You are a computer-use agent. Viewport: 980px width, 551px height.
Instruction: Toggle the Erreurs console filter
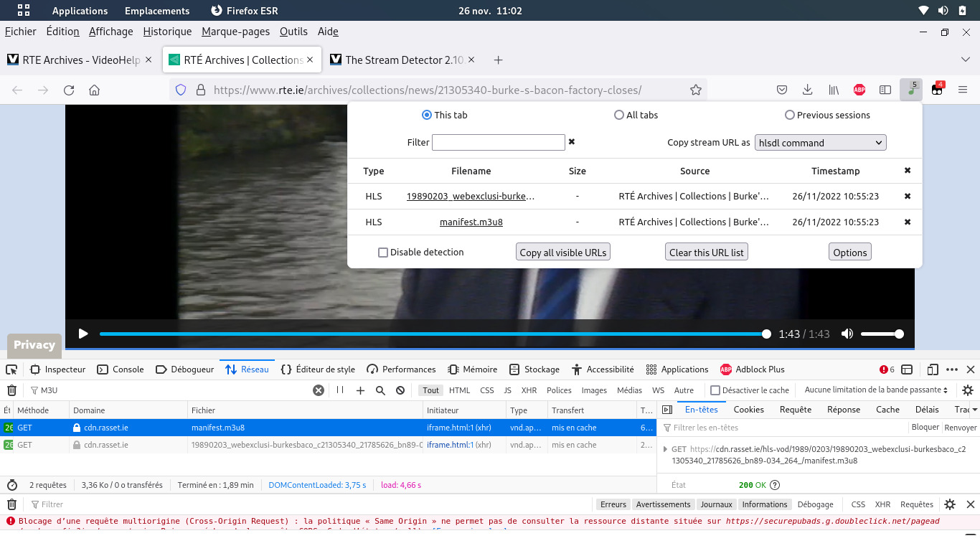pos(613,504)
